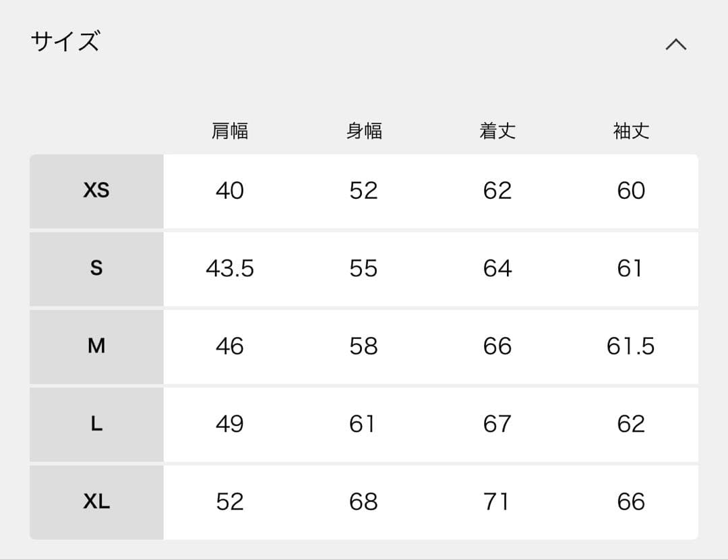Select the M size row header
Screen dimensions: 728x560
[96, 346]
